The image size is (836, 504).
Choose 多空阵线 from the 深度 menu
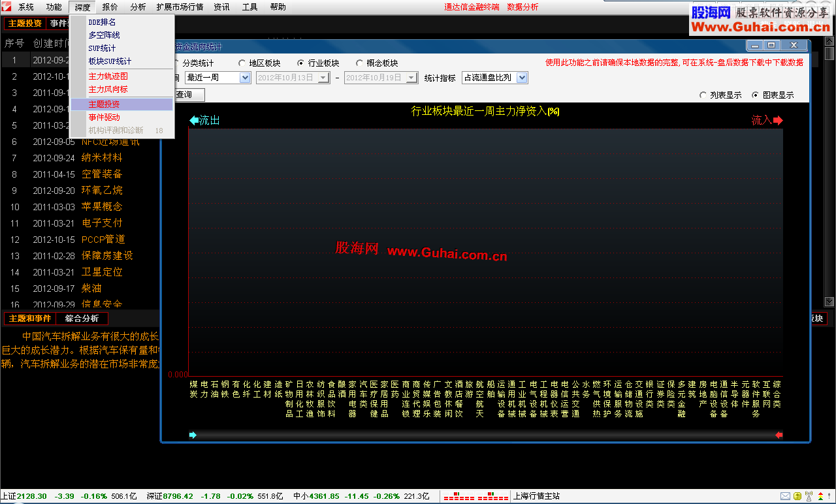coord(121,35)
